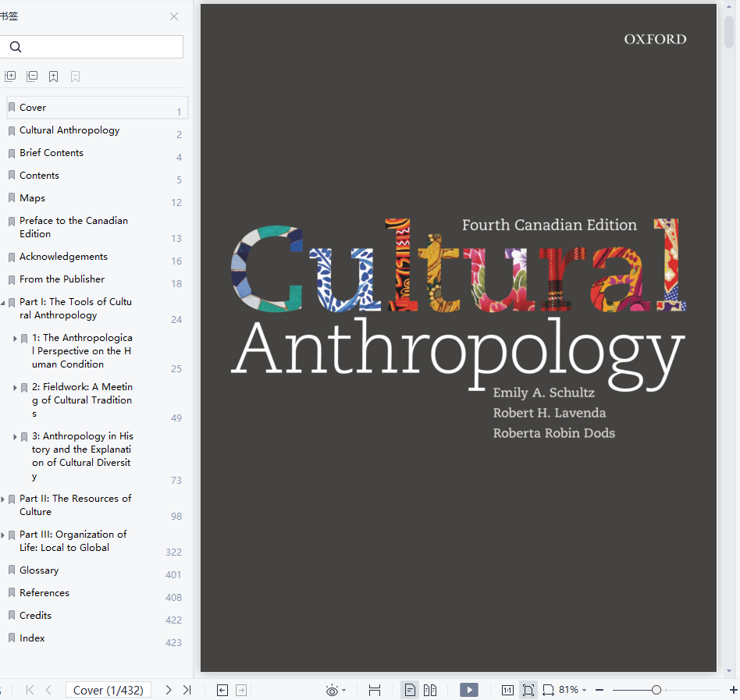740x700 pixels.
Task: Jump to the last page
Action: coord(187,690)
